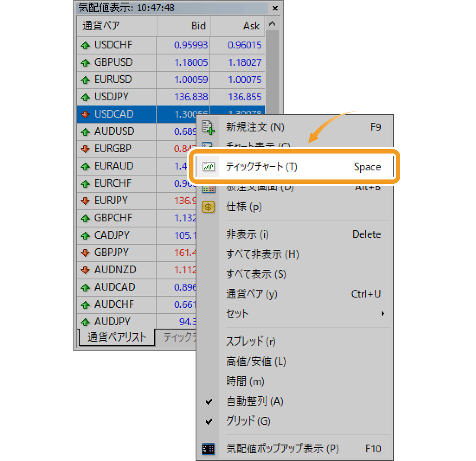Toggle the 高値/安値 (L) column option
476x461 pixels.
(294, 362)
